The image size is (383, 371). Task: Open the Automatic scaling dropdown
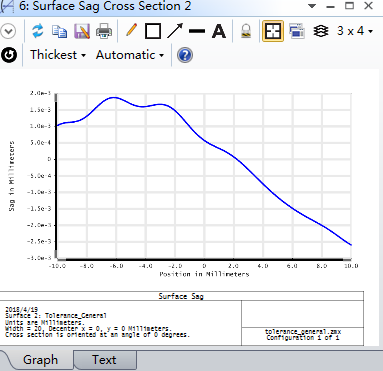coord(130,55)
